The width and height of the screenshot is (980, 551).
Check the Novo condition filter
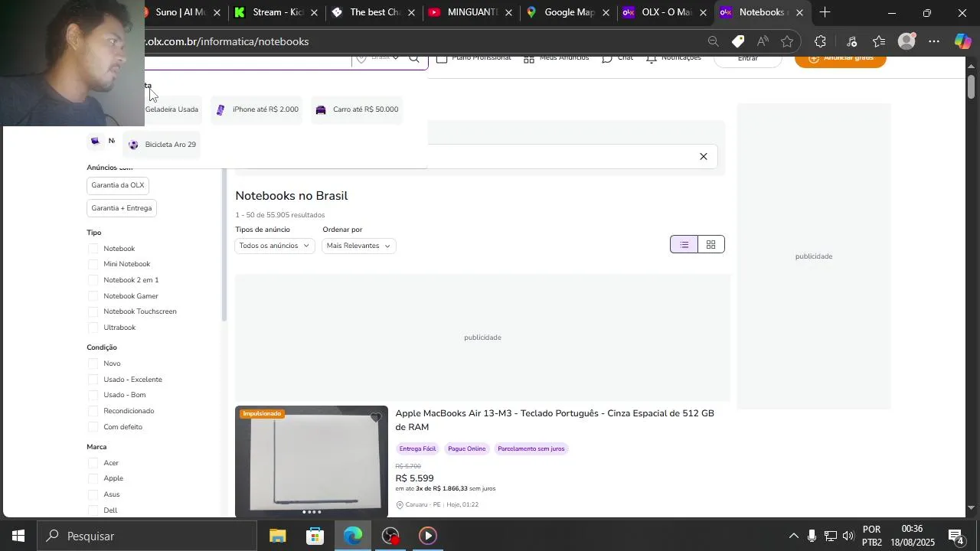(93, 364)
